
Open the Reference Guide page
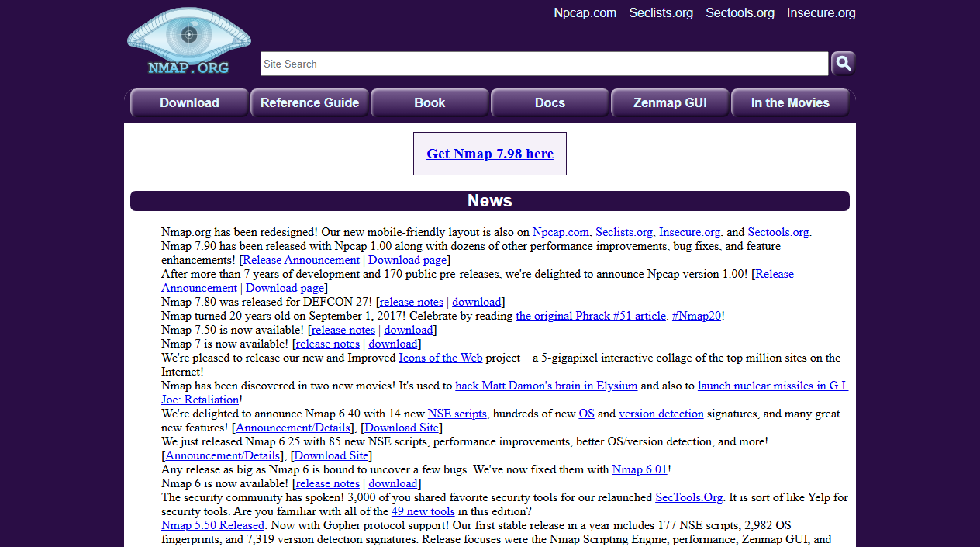click(309, 102)
